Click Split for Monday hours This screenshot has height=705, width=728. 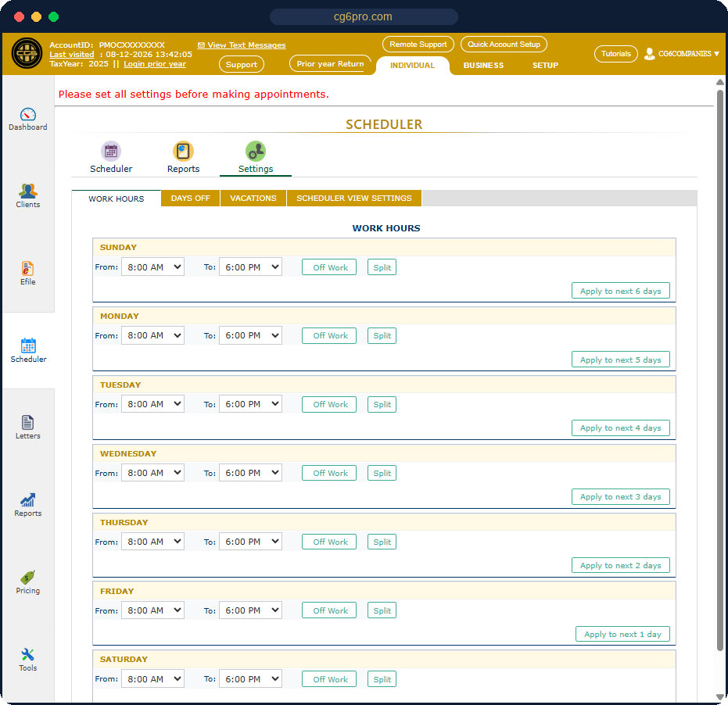[x=382, y=335]
